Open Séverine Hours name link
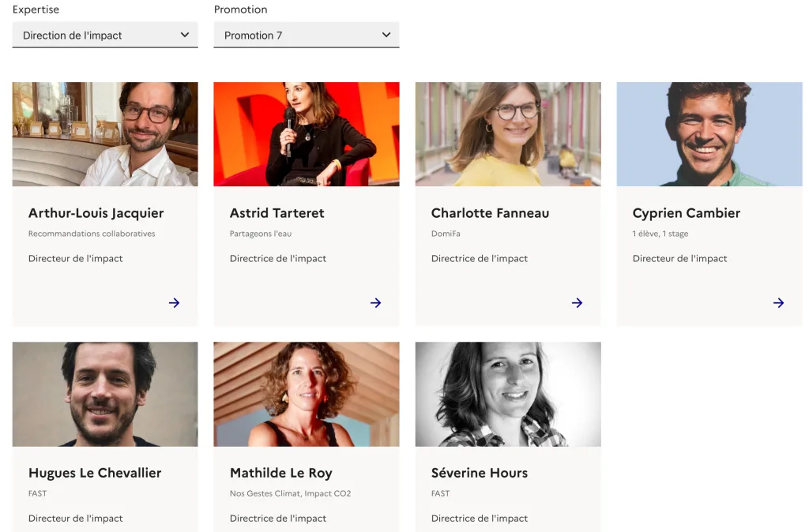The image size is (809, 532). click(x=480, y=473)
